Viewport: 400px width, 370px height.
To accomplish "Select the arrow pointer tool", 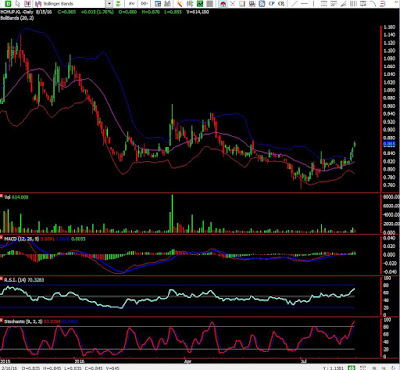I will 18,4.
